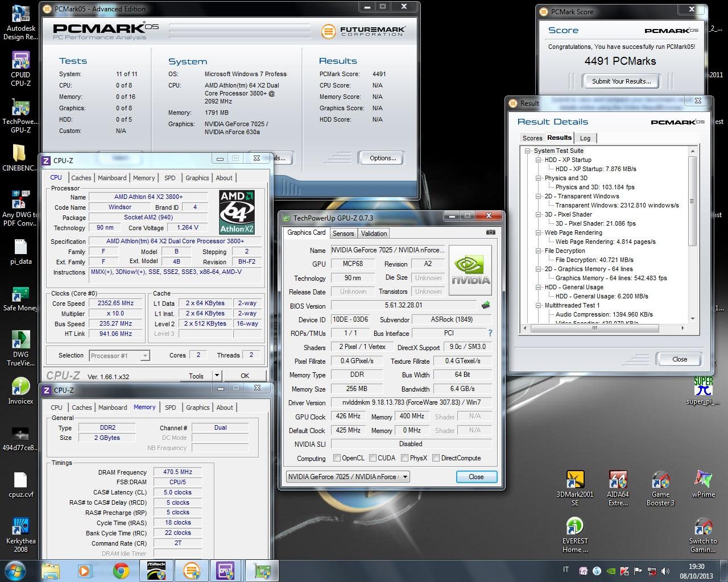Viewport: 728px width, 582px height.
Task: Open Google Chrome from the taskbar
Action: tap(121, 571)
